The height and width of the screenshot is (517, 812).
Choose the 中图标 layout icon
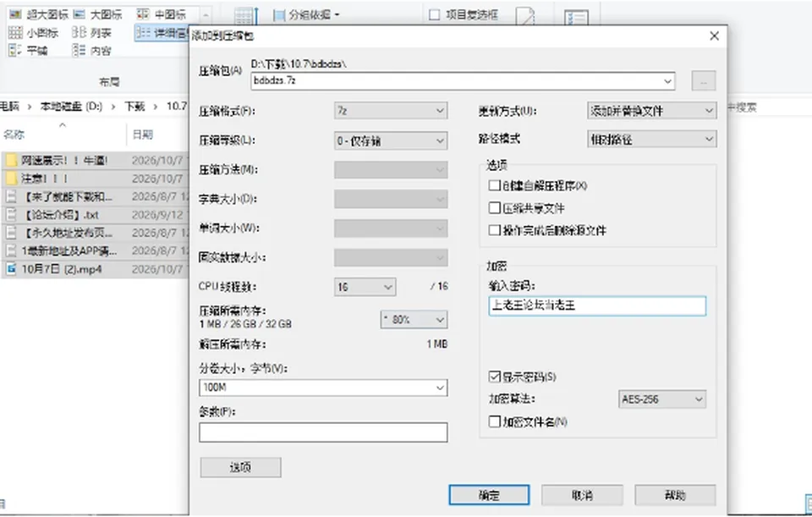tap(143, 14)
